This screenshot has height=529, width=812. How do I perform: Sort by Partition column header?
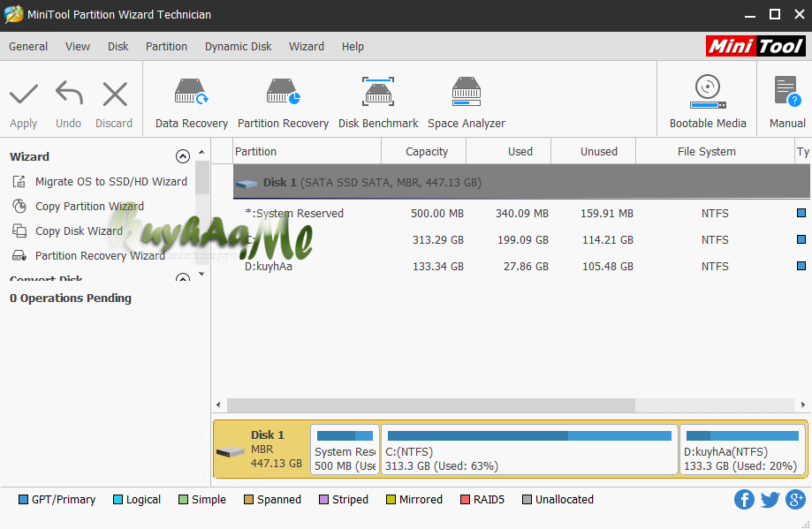[x=307, y=152]
